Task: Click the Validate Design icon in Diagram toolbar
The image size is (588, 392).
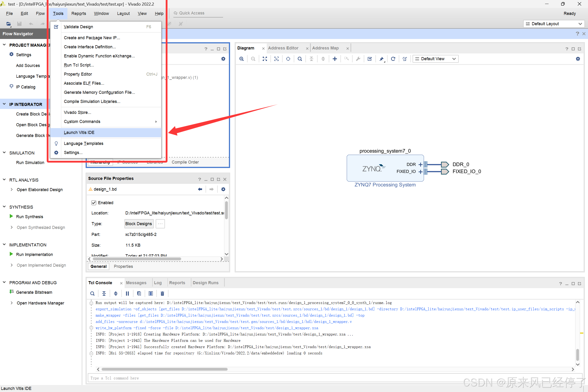Action: 370,59
